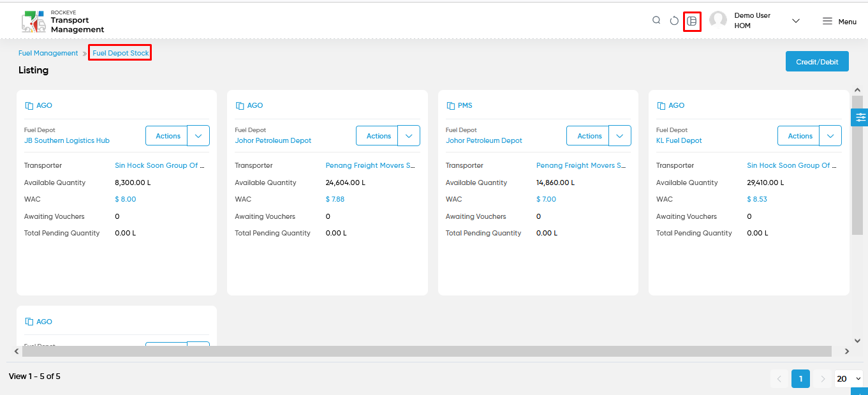Viewport: 868px width, 395px height.
Task: Click vertical scrollbar down arrow
Action: (857, 341)
